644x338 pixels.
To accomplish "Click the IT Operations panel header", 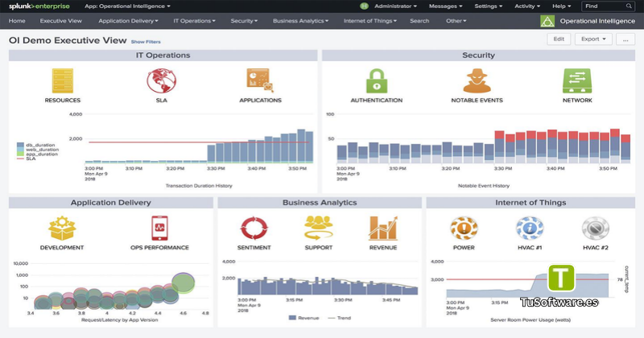I will (163, 56).
